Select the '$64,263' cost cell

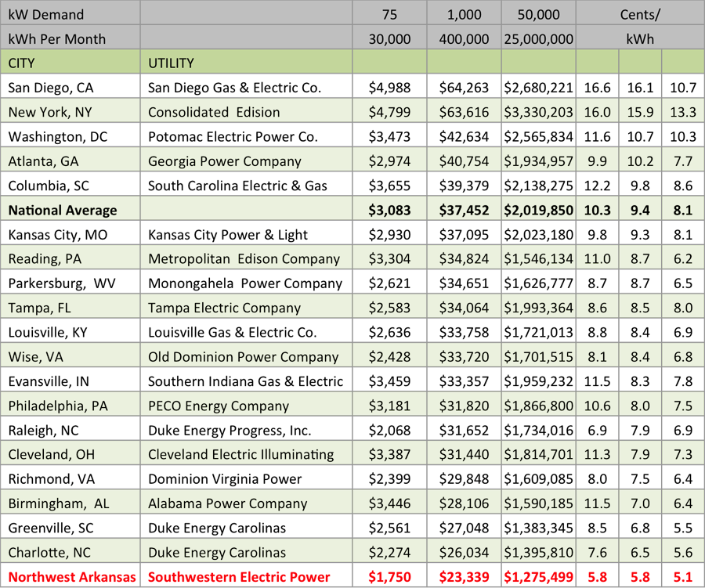pos(464,87)
